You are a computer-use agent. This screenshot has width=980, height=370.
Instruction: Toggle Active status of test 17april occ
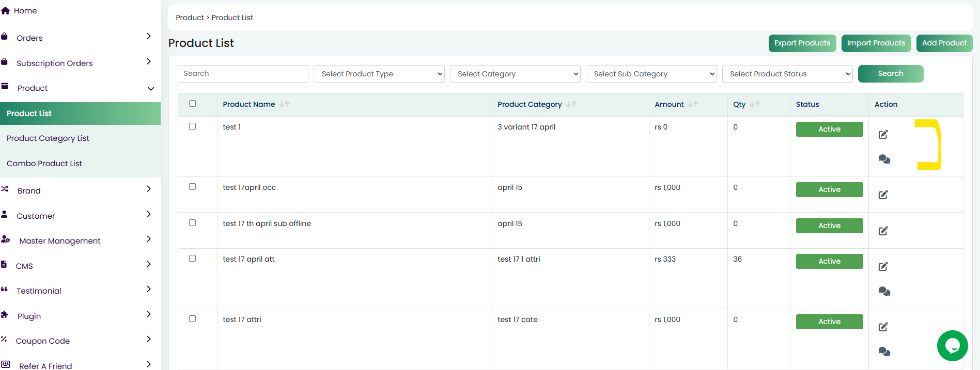(x=829, y=189)
